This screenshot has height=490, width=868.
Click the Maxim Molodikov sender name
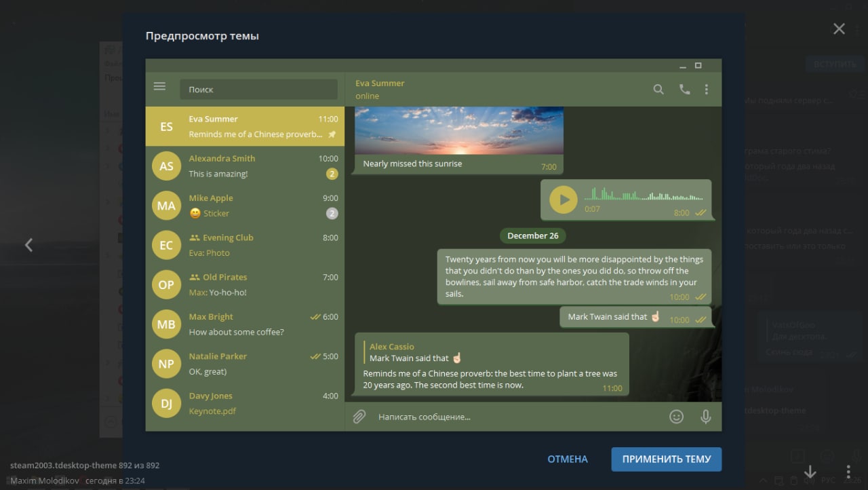click(43, 480)
